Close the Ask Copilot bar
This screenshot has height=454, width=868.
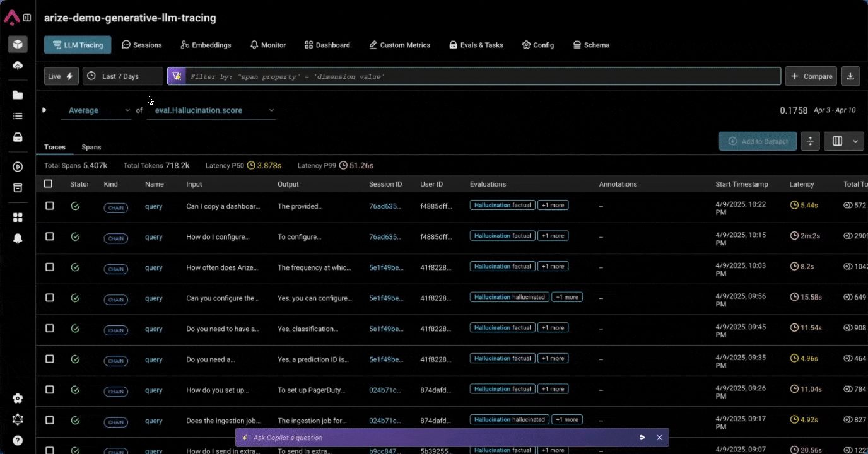(659, 438)
